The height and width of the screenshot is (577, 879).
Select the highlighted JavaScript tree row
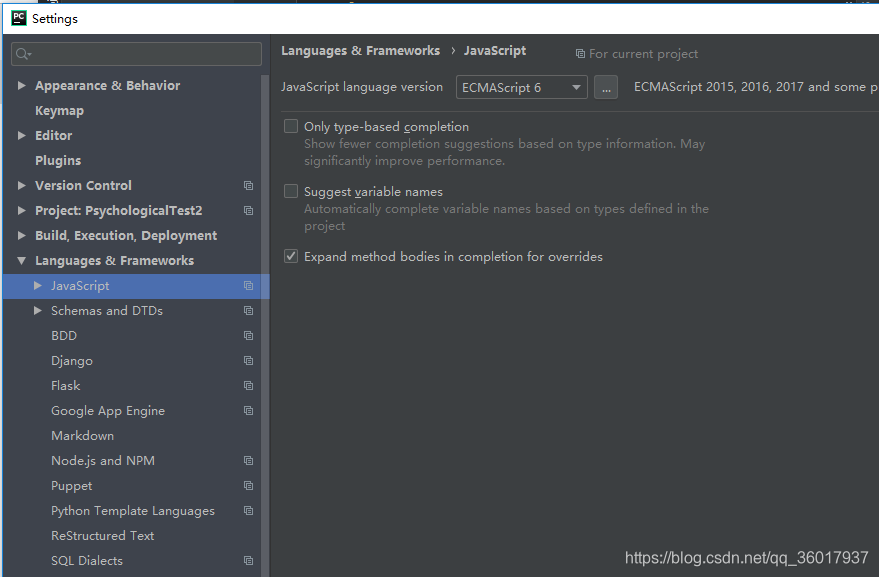click(136, 286)
